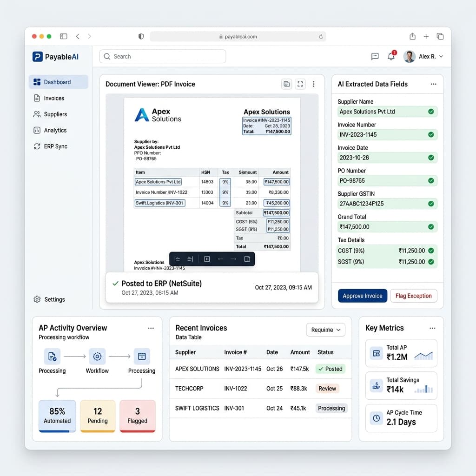Show browser tab overview
The height and width of the screenshot is (476, 476).
440,36
